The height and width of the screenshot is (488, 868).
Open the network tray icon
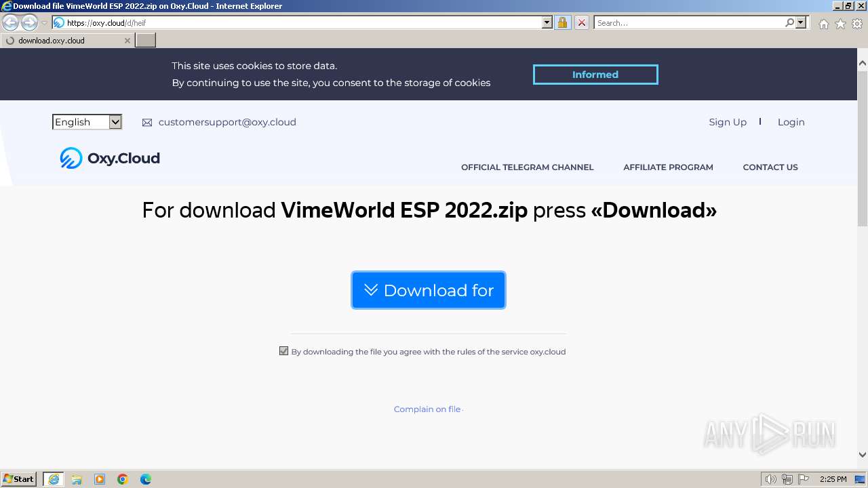click(787, 479)
